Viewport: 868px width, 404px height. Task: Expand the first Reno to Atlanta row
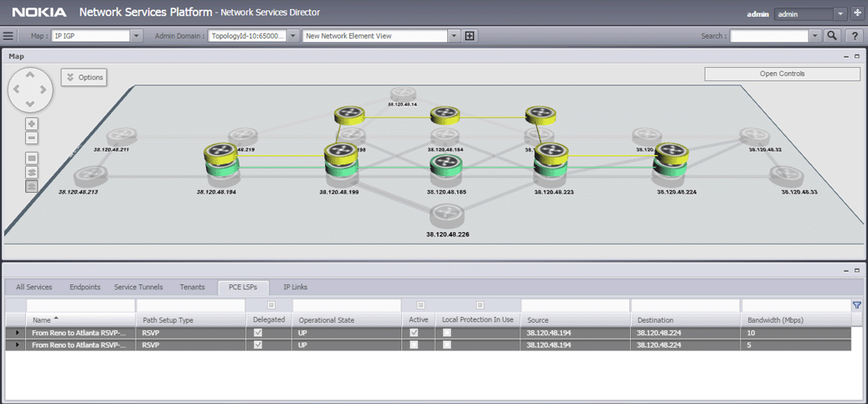coord(16,333)
